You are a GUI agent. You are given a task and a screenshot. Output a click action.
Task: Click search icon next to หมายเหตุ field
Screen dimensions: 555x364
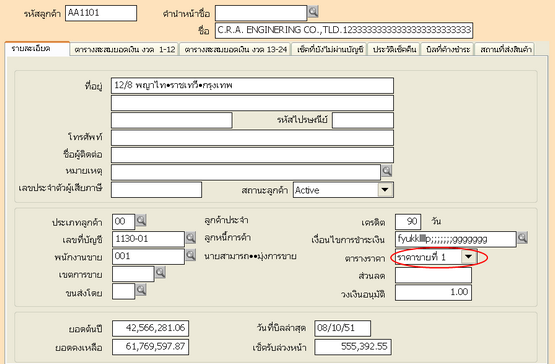[387, 171]
